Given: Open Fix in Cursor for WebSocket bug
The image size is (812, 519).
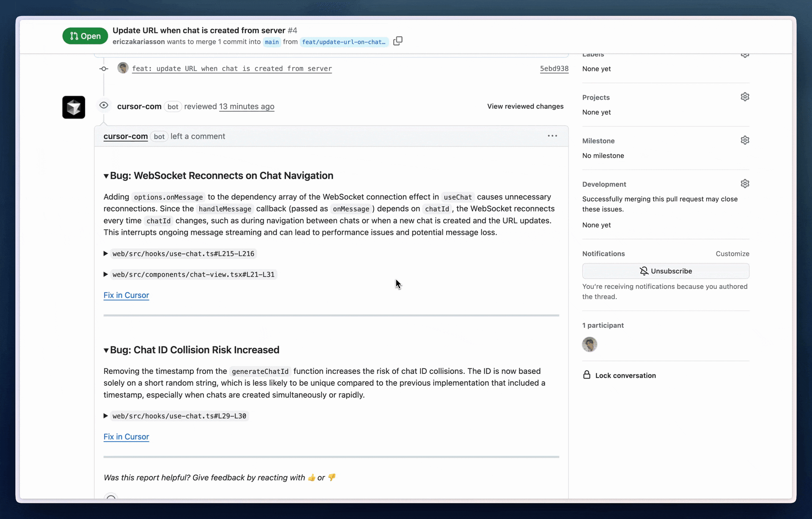Looking at the screenshot, I should click(x=126, y=295).
